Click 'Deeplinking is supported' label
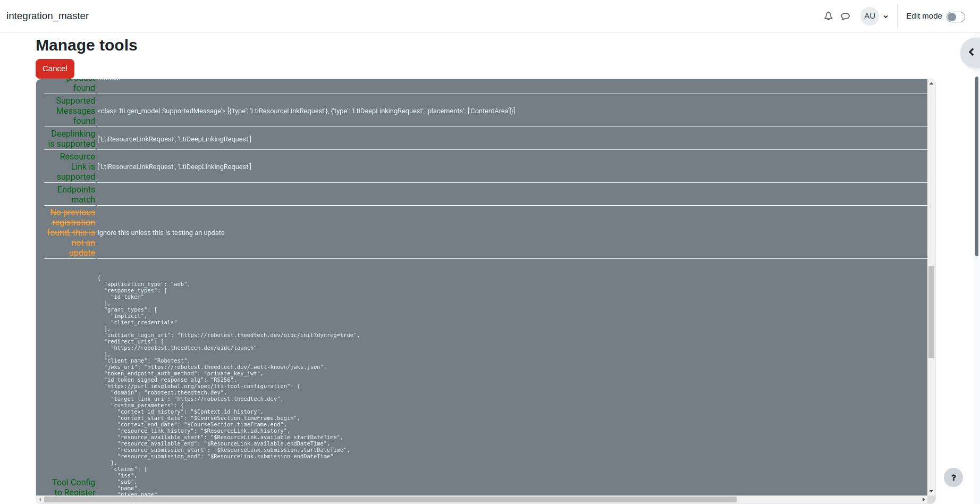Screen dimensions: 980x504 pos(72,139)
